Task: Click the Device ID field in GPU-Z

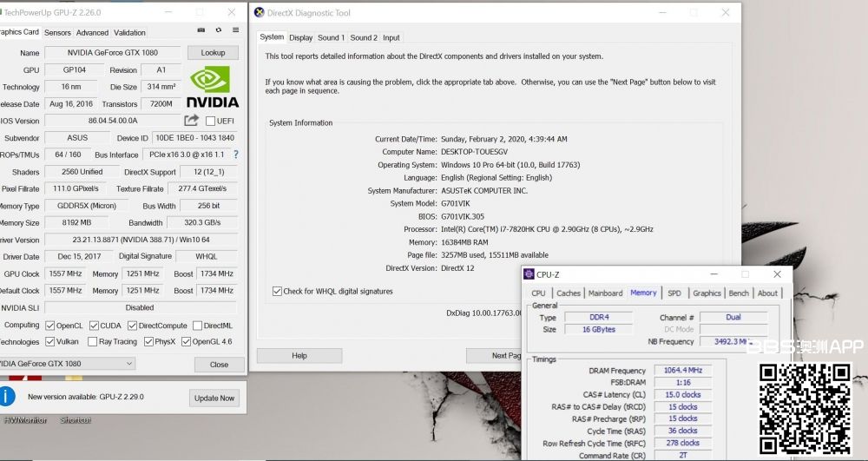Action: tap(194, 138)
